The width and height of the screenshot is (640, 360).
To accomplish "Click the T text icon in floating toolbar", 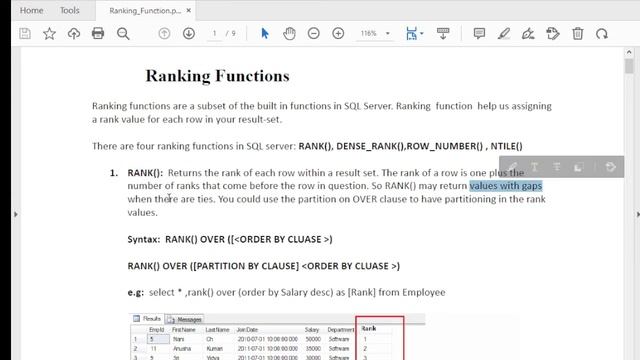I will [x=534, y=167].
